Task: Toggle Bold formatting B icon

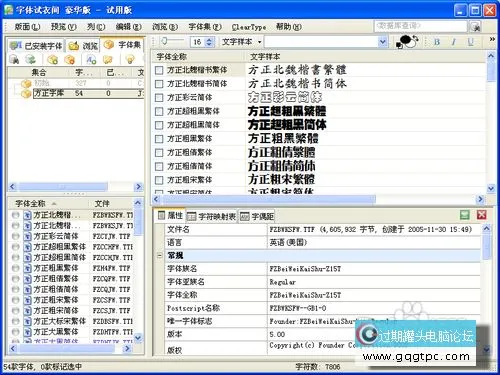Action: point(437,42)
